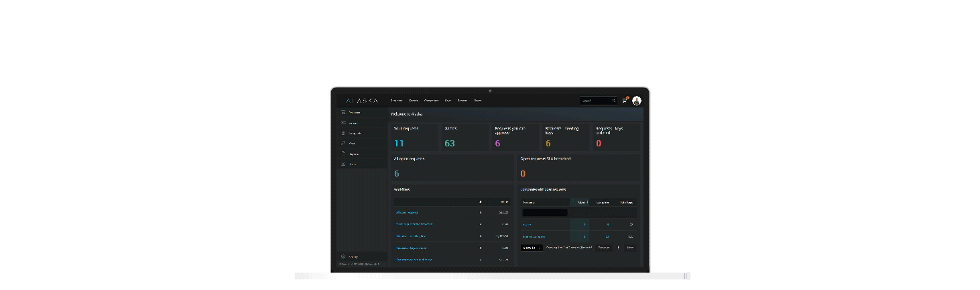Viewport: 980px width, 290px height.
Task: Click the Previous pagination button
Action: (603, 248)
